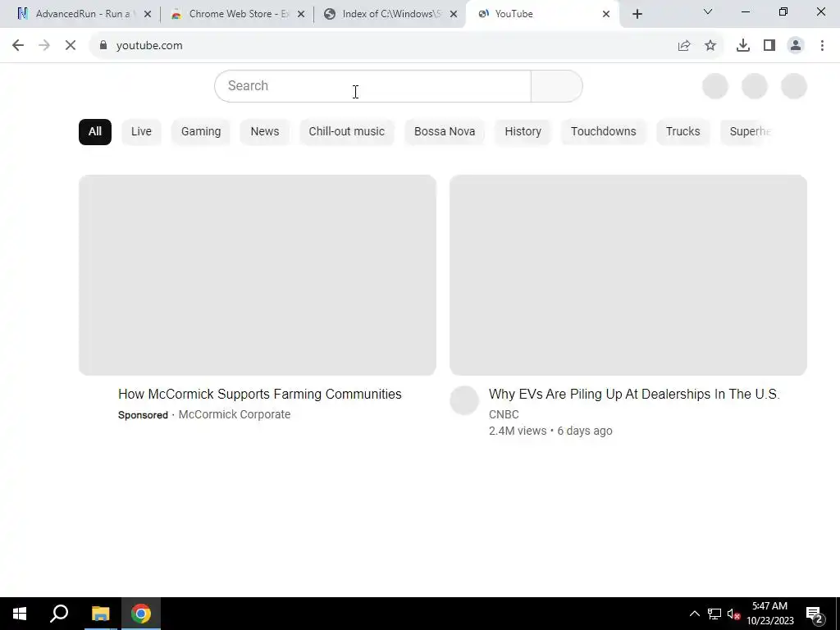Open the Chrome downloads icon
Image resolution: width=840 pixels, height=630 pixels.
(743, 46)
